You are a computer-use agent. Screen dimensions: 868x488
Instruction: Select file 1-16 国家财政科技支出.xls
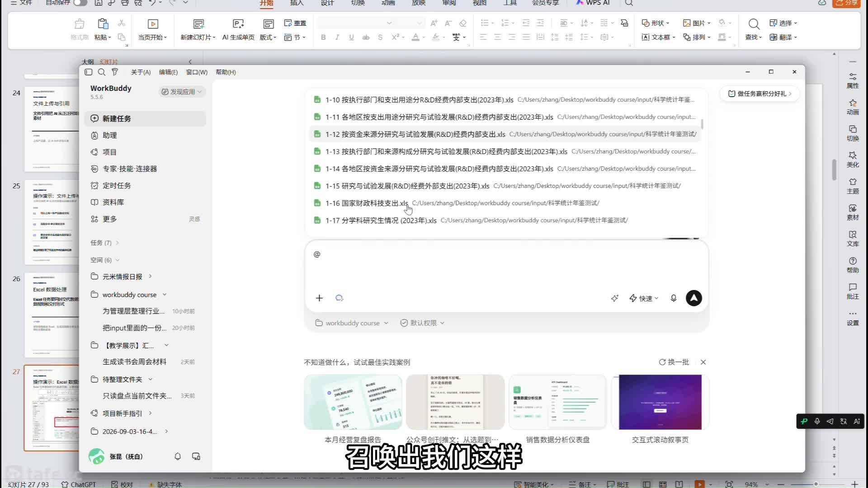pos(505,203)
